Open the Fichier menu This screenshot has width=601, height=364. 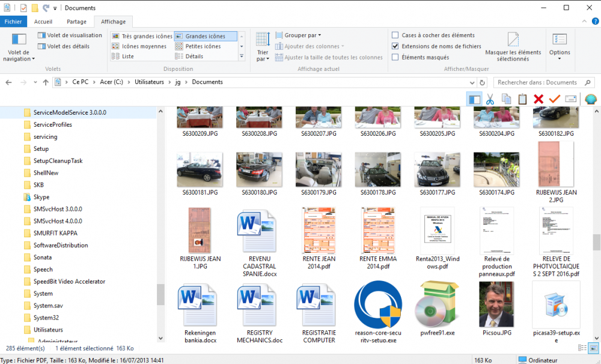coord(13,22)
